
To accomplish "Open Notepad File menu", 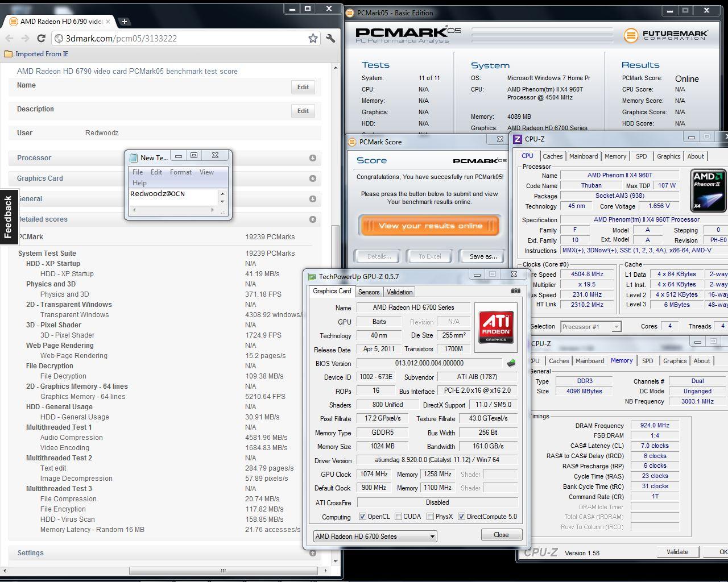I will point(138,172).
